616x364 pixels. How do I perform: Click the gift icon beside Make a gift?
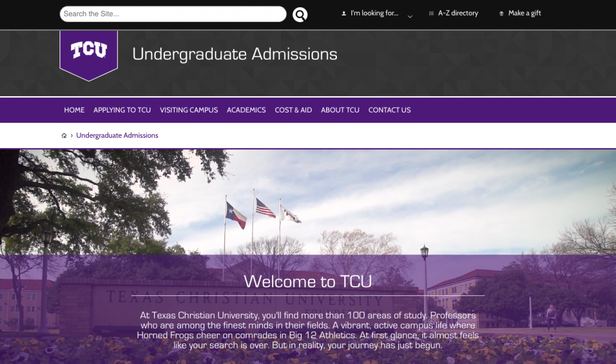[501, 13]
